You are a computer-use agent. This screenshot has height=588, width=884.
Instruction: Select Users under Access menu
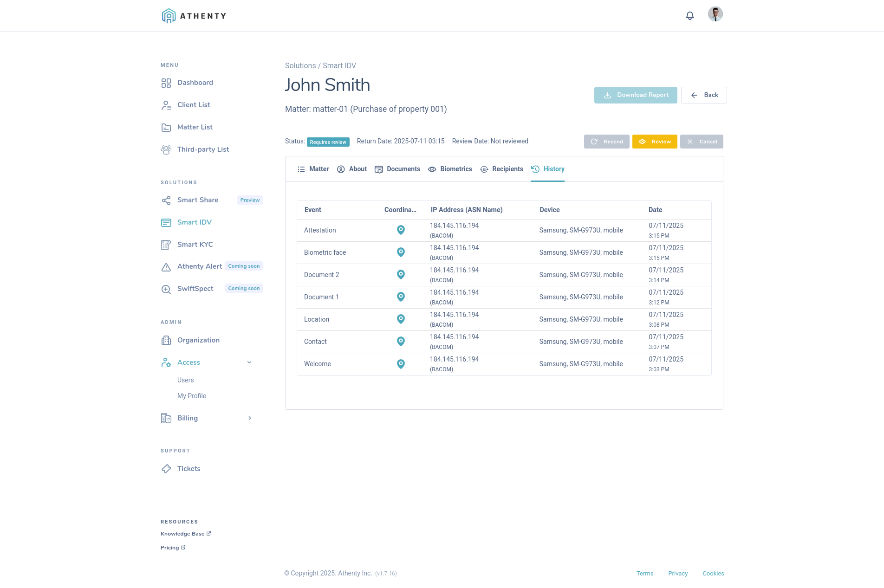click(186, 380)
